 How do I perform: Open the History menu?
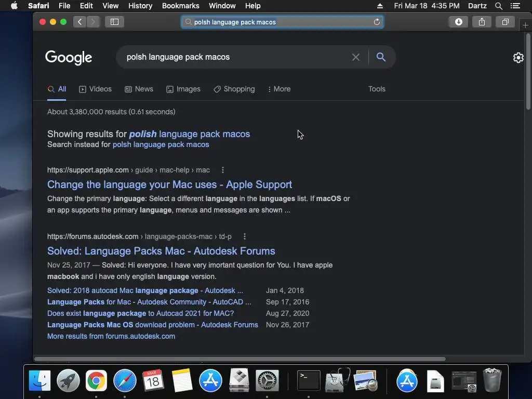[140, 6]
